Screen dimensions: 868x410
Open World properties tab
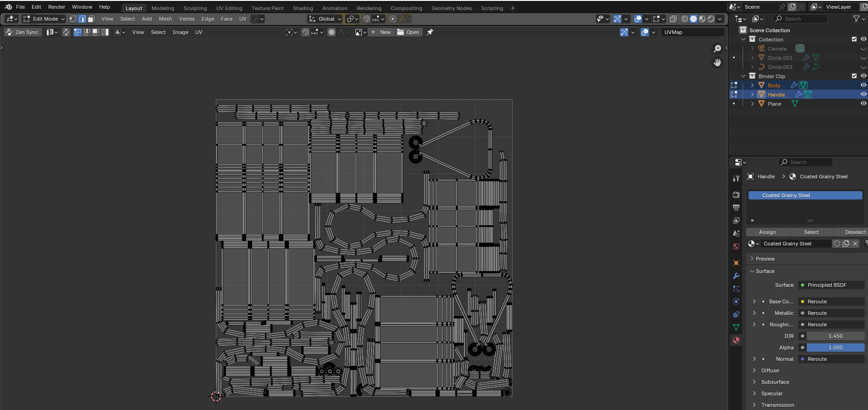[x=736, y=246]
